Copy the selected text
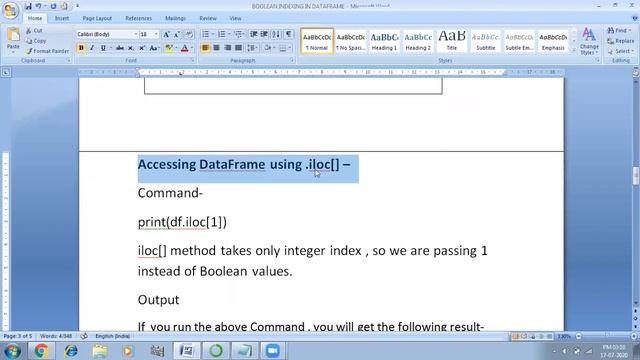The height and width of the screenshot is (360, 640). click(36, 41)
